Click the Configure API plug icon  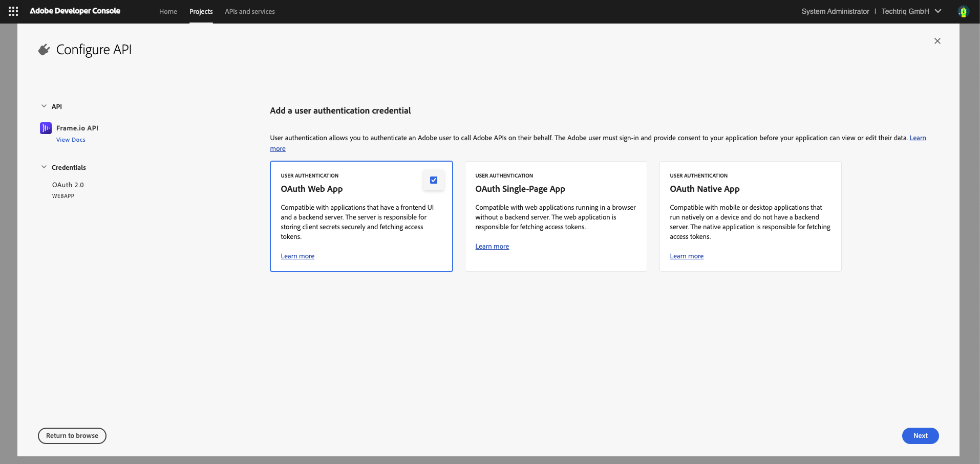click(44, 50)
